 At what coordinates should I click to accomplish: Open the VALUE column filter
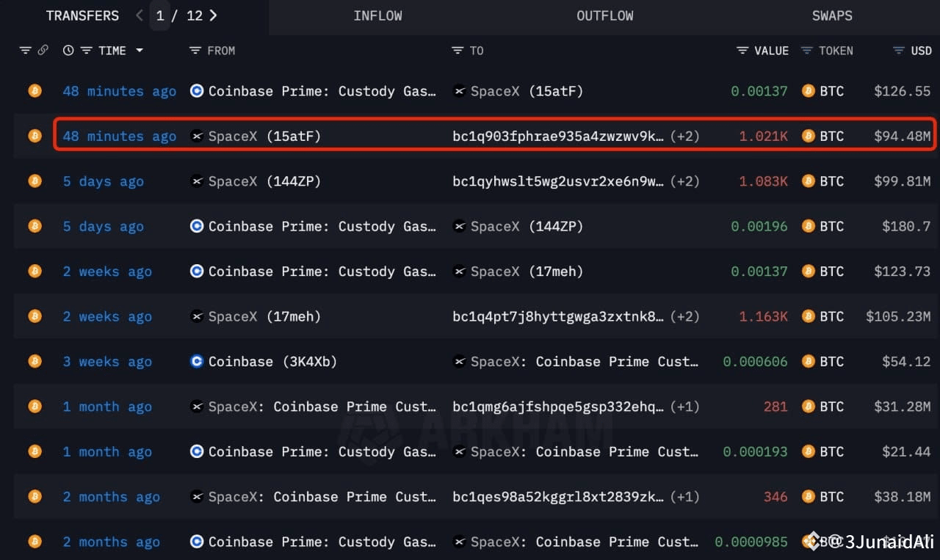(742, 51)
